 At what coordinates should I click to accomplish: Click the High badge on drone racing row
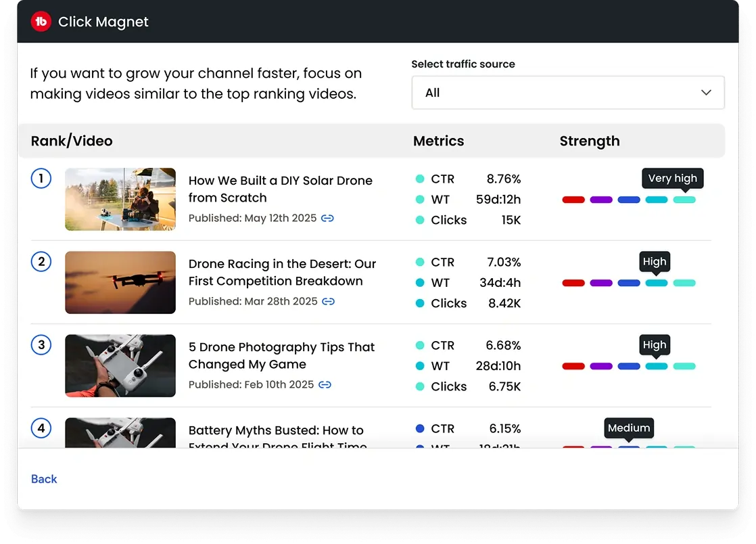[x=655, y=261]
